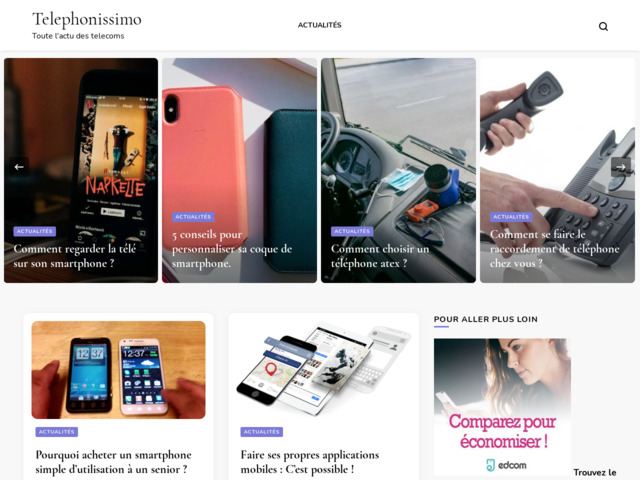Open Pourquoi acheter un smartphone senior article

click(x=113, y=462)
